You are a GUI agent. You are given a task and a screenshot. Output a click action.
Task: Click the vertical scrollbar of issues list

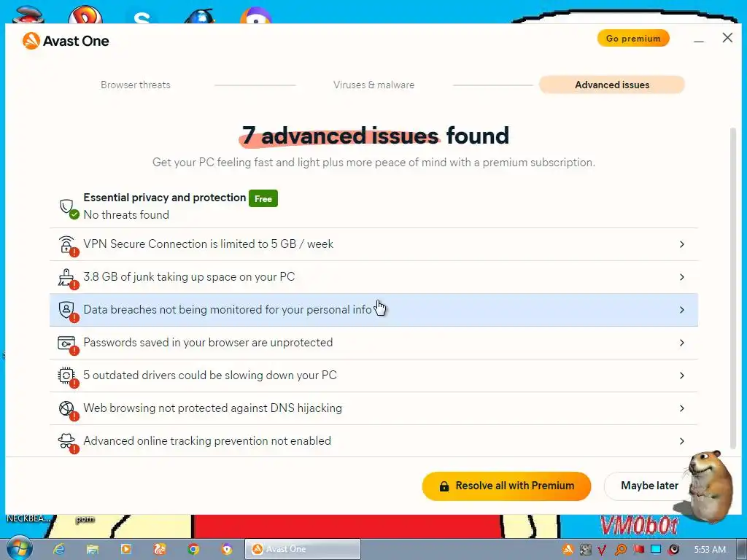pos(732,289)
